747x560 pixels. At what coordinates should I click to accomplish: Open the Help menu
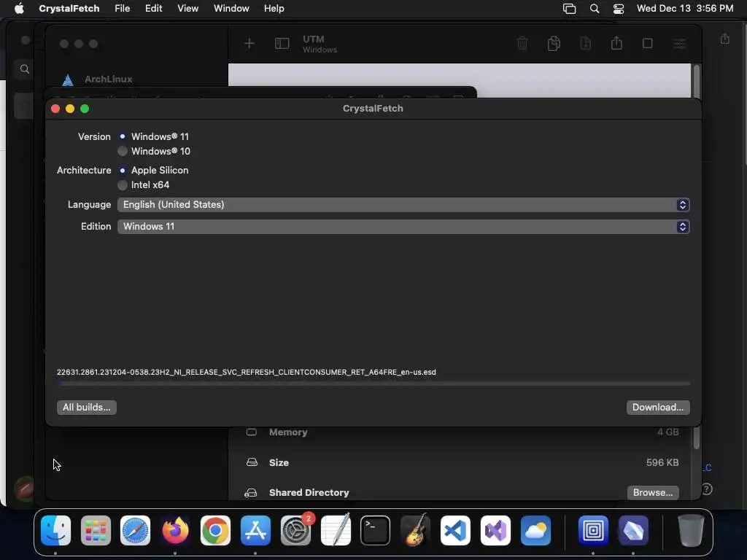(x=274, y=9)
